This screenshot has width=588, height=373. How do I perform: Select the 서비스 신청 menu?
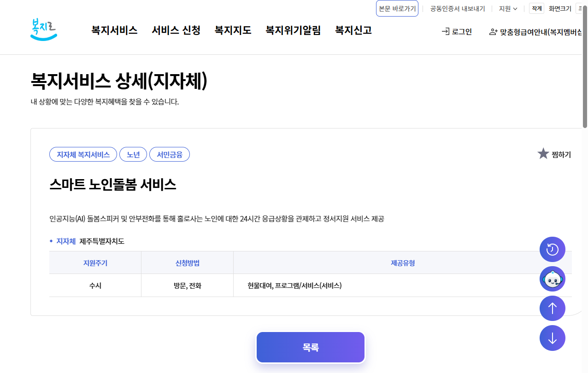(175, 30)
